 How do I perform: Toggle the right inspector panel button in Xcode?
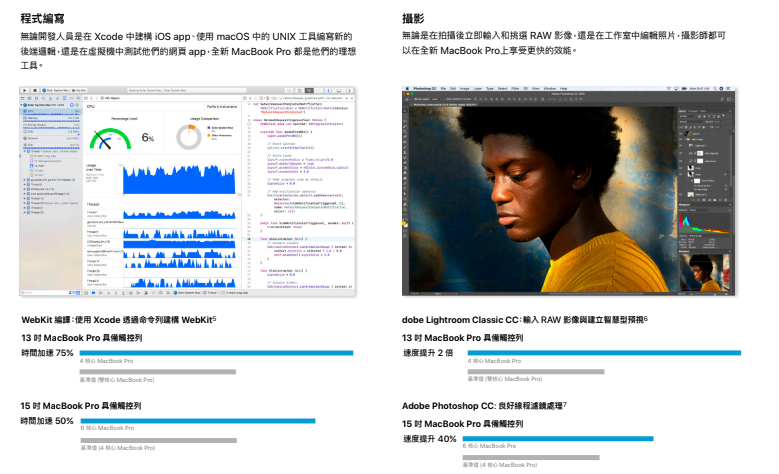(348, 90)
